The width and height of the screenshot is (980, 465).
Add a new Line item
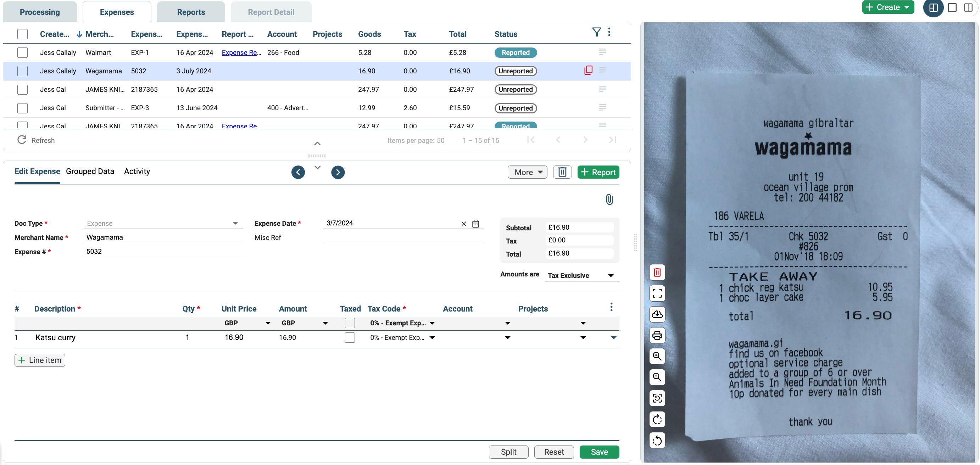pos(40,360)
